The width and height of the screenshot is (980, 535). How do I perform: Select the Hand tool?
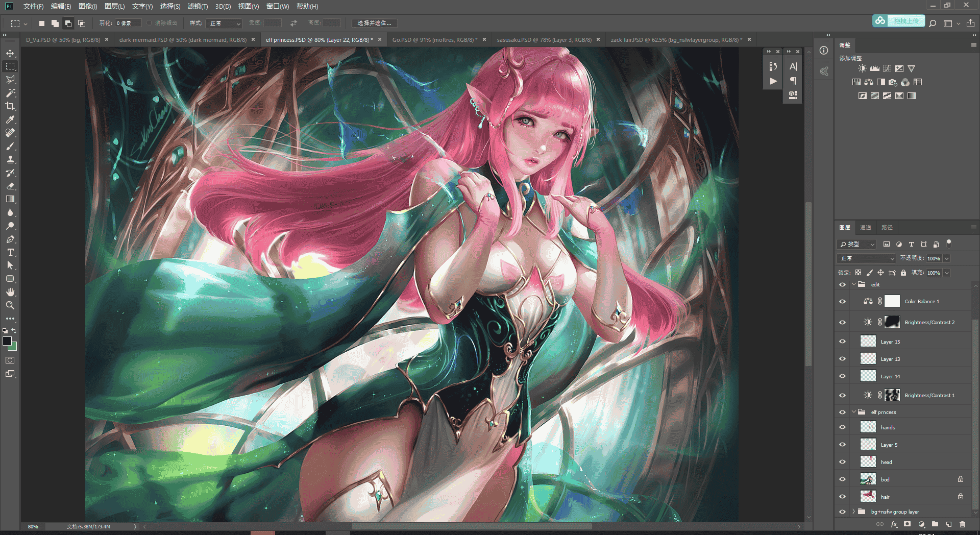10,292
